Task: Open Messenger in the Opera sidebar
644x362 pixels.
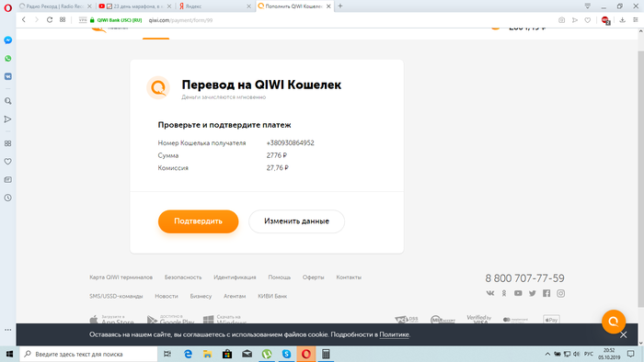Action: coord(7,40)
